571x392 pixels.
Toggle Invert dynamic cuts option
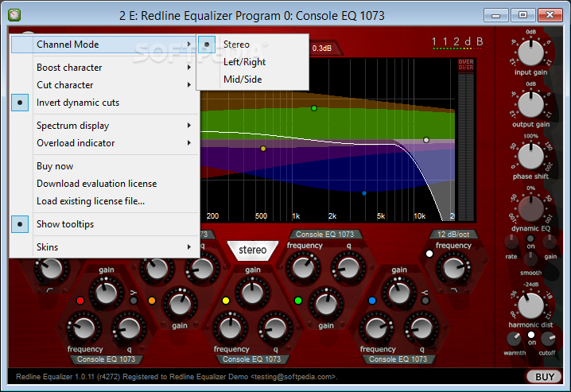click(x=104, y=103)
